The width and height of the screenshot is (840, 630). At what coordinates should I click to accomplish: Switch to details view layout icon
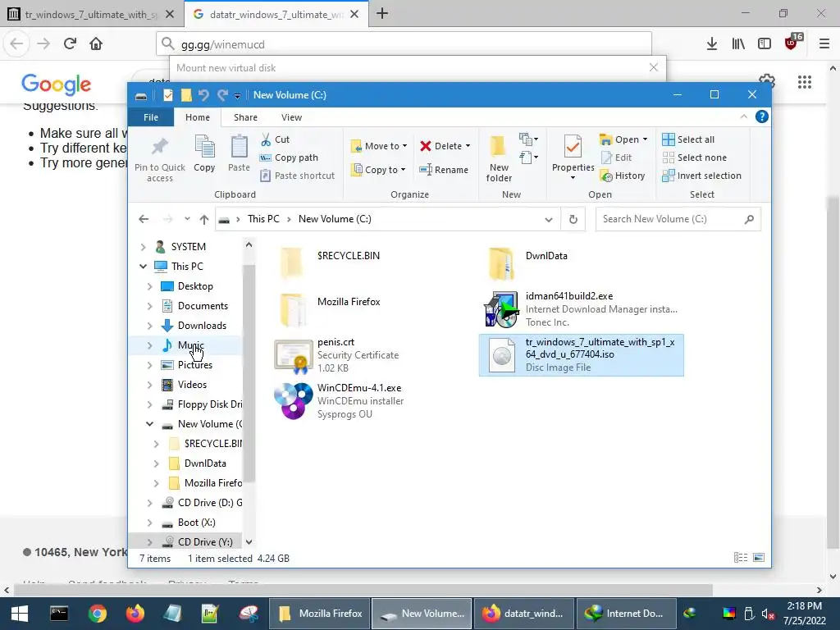(741, 558)
